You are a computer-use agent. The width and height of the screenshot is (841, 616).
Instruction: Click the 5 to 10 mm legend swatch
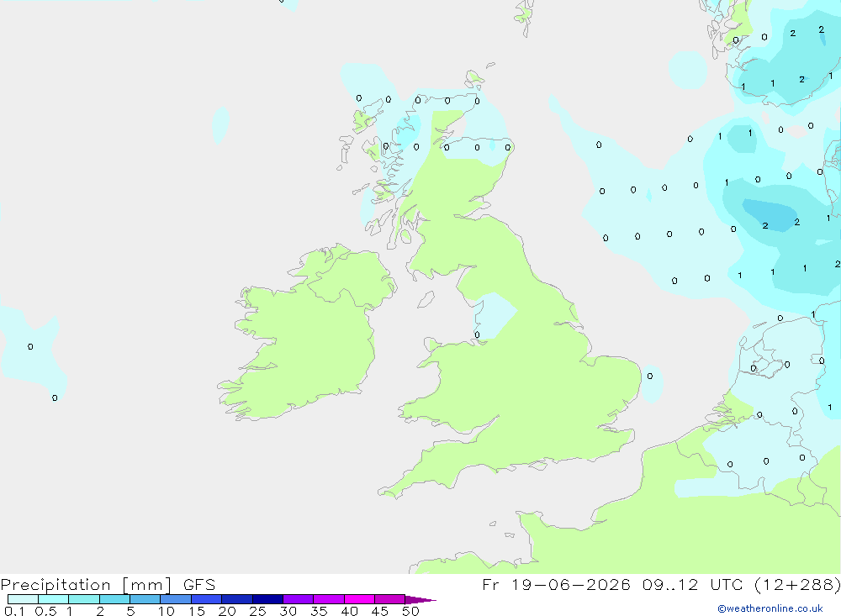[x=145, y=599]
